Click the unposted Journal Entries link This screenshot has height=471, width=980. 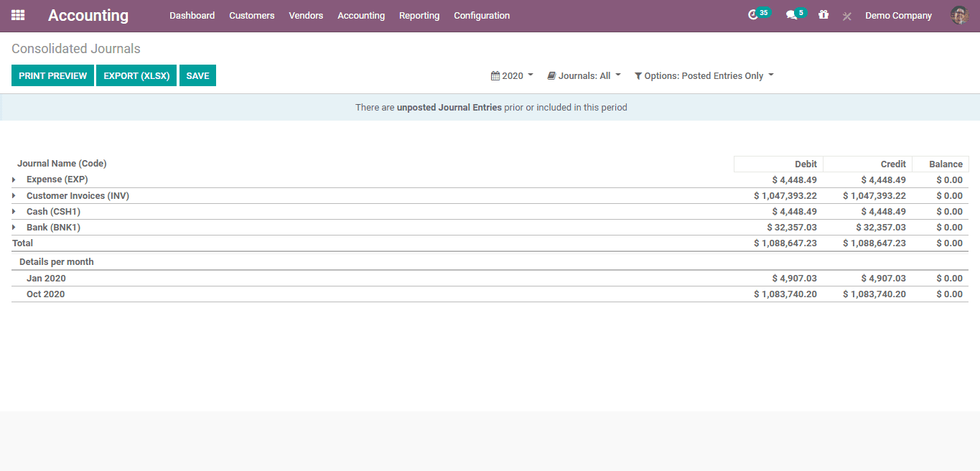pos(449,108)
